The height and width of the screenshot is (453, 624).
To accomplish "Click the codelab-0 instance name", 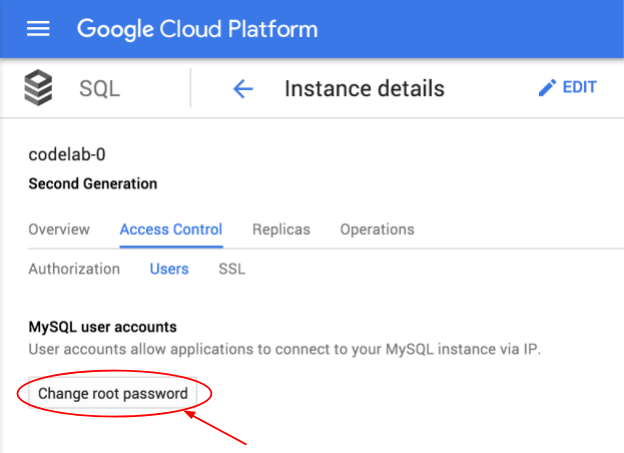I will pyautogui.click(x=67, y=154).
